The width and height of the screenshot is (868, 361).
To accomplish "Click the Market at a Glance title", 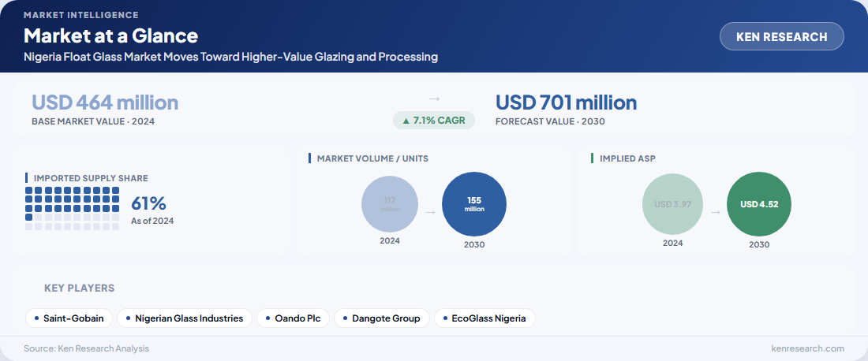I will coord(110,36).
